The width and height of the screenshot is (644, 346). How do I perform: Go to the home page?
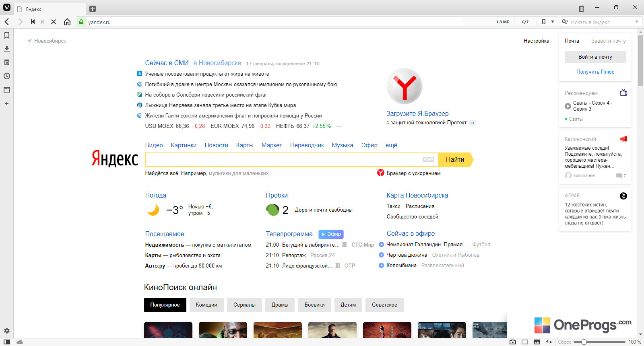tap(67, 22)
